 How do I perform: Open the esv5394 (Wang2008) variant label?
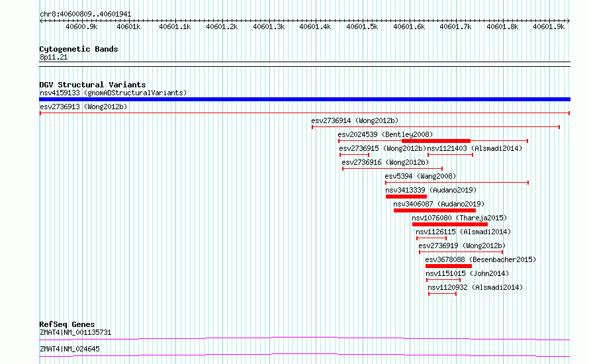click(x=420, y=176)
